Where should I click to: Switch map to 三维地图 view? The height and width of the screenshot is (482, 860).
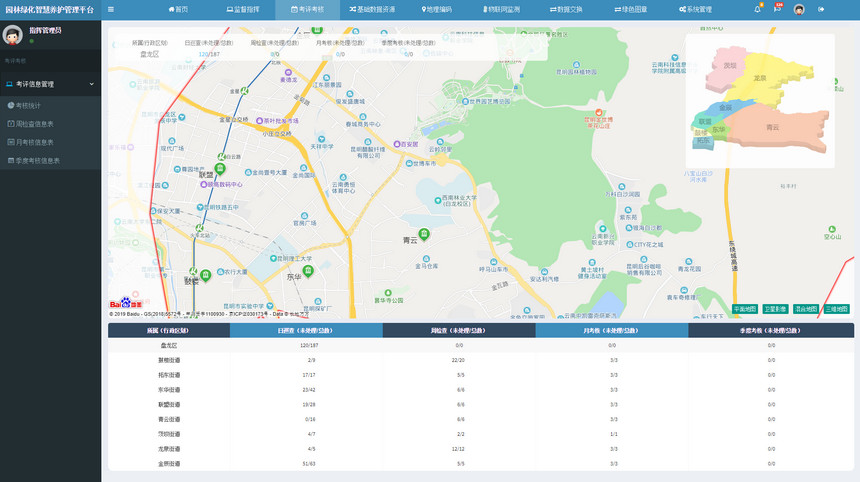[836, 309]
